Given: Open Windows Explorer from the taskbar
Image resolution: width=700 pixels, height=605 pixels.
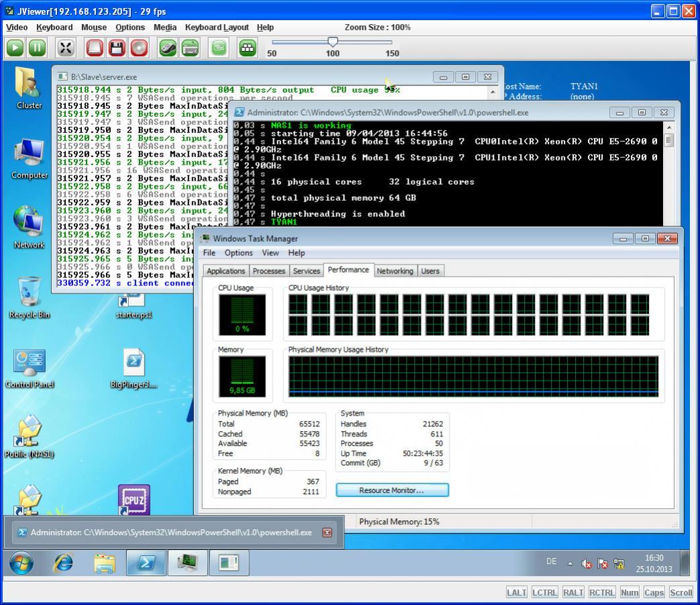Looking at the screenshot, I should pyautogui.click(x=105, y=563).
